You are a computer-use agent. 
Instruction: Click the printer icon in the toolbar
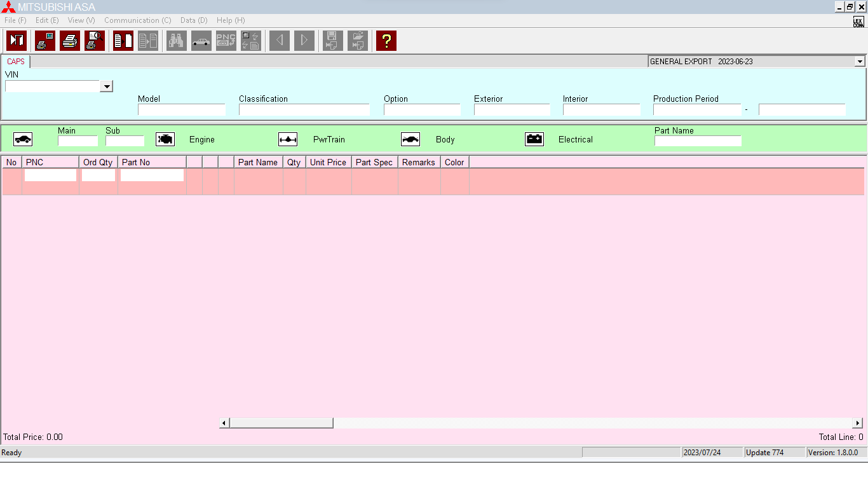pos(70,40)
